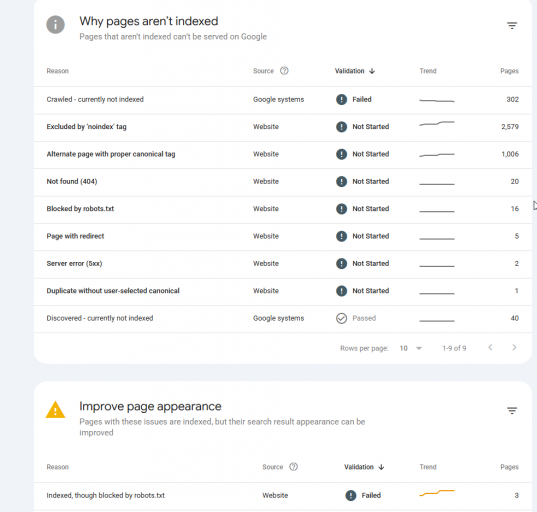The height and width of the screenshot is (512, 537).
Task: Open Crawled - currently not indexed row
Action: [x=283, y=100]
